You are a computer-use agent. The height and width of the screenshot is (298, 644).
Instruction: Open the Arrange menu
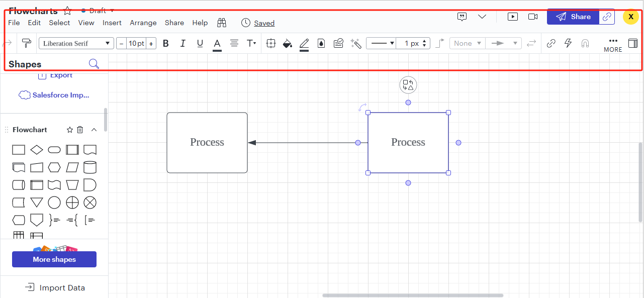click(x=143, y=23)
